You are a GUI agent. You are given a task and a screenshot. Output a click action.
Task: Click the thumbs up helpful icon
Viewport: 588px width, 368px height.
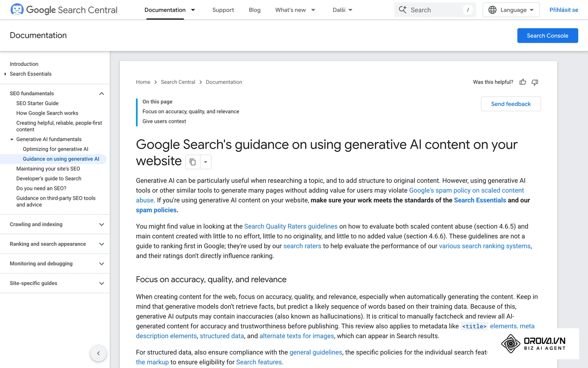click(x=523, y=82)
